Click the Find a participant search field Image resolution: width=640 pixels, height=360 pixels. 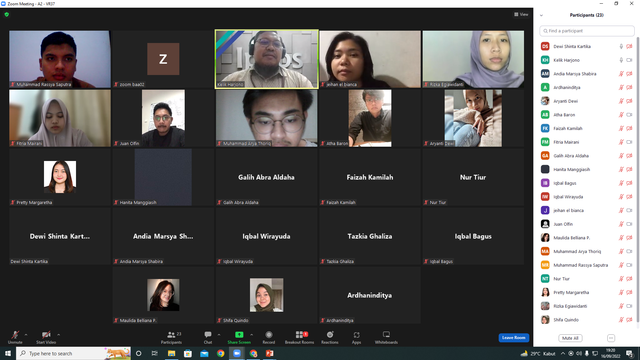coord(587,31)
